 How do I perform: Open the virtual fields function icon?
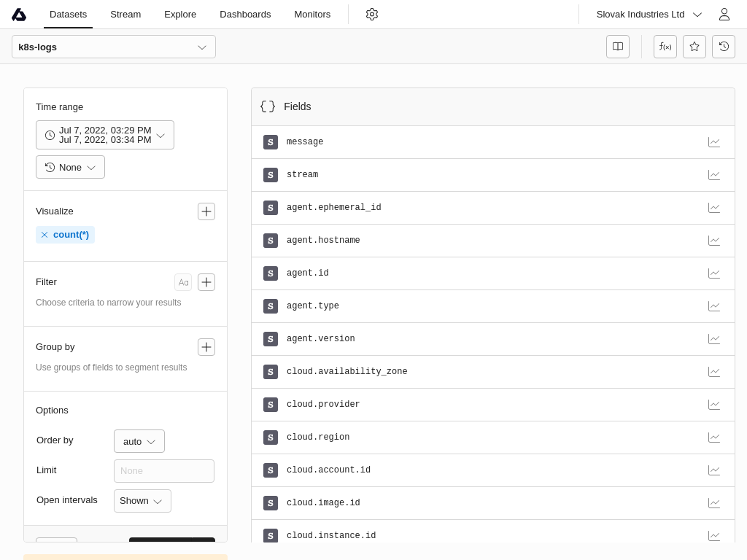point(665,47)
